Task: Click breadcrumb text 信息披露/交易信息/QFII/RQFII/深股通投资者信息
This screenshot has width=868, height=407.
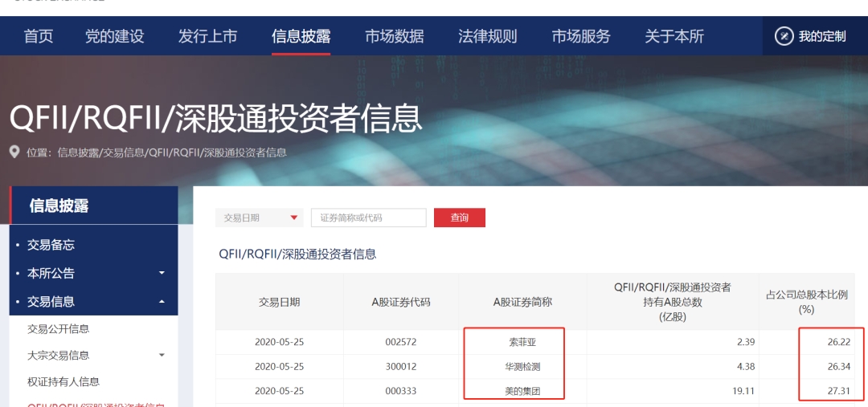Action: pyautogui.click(x=172, y=152)
